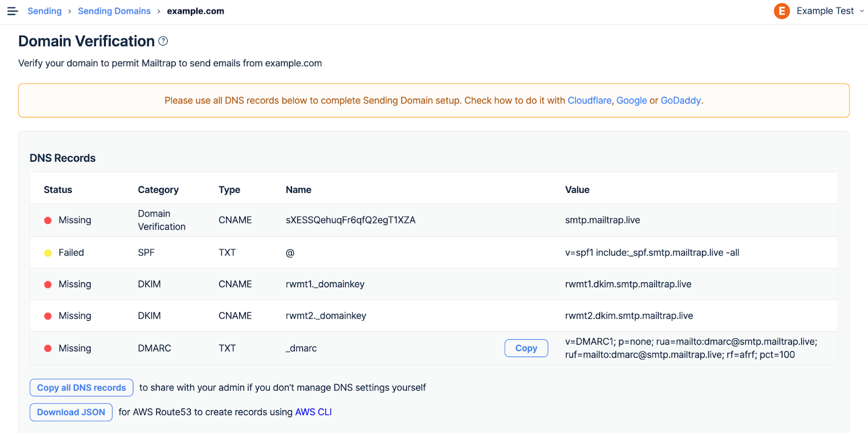This screenshot has height=433, width=868.
Task: Click the Copy all DNS records button
Action: pos(81,387)
